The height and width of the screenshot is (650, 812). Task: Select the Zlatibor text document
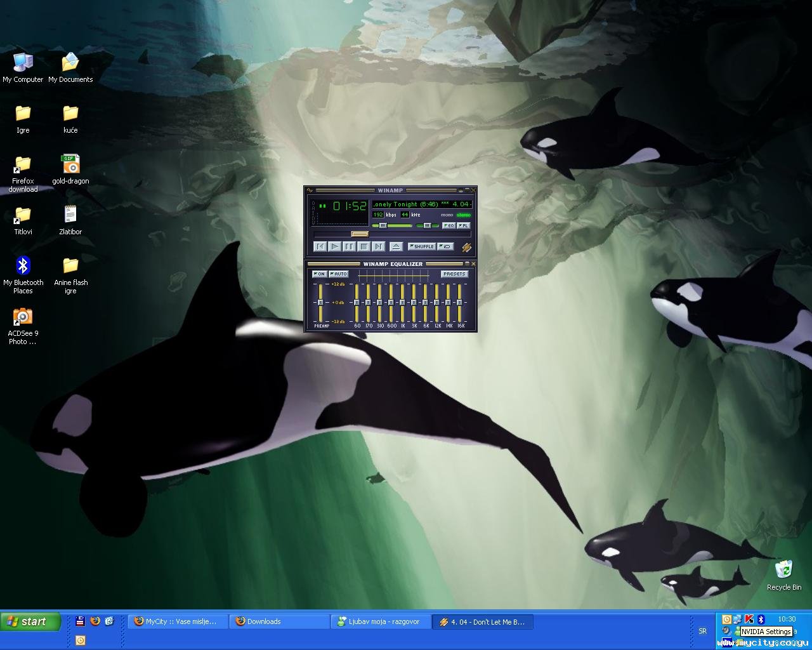point(70,221)
